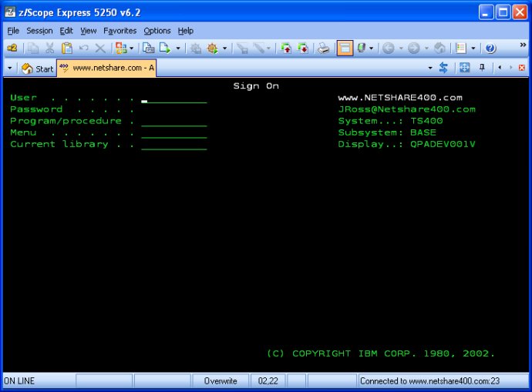Expand the dropdown arrow beside the colored windows icon
The height and width of the screenshot is (392, 532).
[x=132, y=49]
